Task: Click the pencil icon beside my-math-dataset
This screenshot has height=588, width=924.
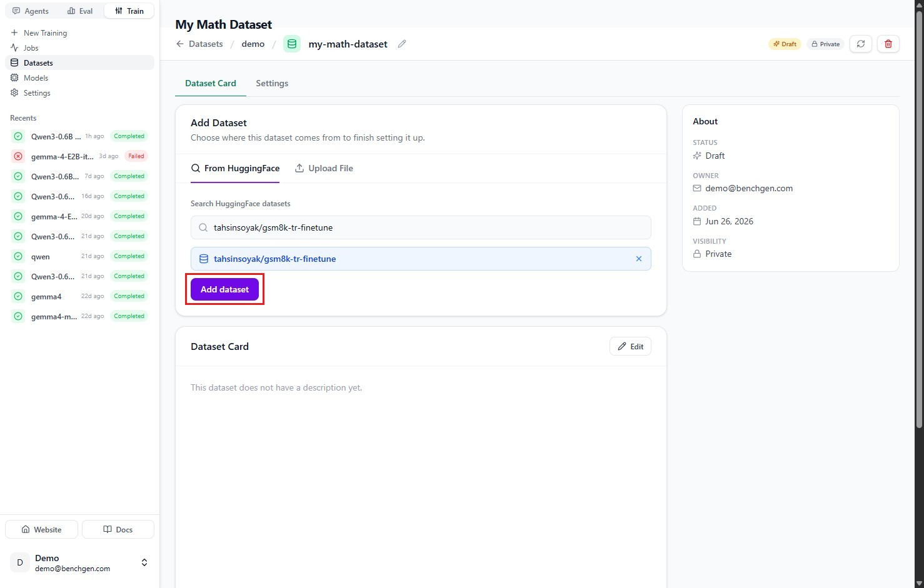Action: [x=402, y=44]
